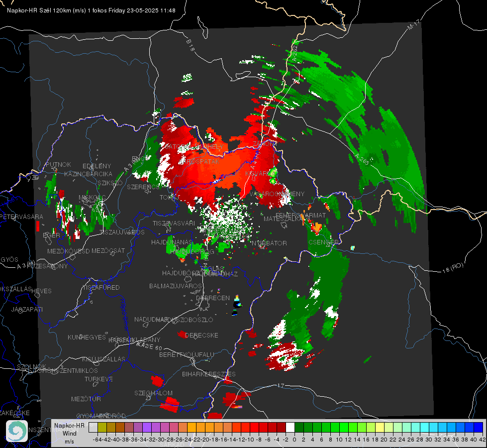Select the 'M-17' road label
The image size is (487, 448).
tap(413, 25)
